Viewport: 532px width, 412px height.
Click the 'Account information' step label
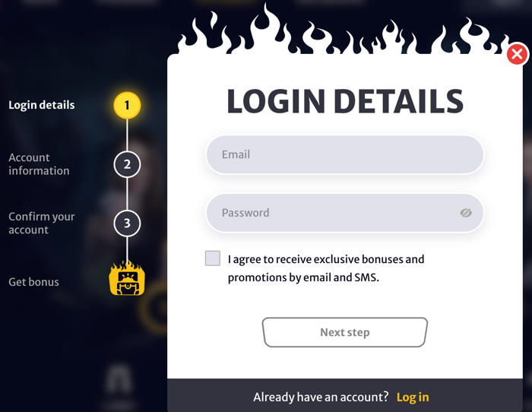pyautogui.click(x=39, y=164)
